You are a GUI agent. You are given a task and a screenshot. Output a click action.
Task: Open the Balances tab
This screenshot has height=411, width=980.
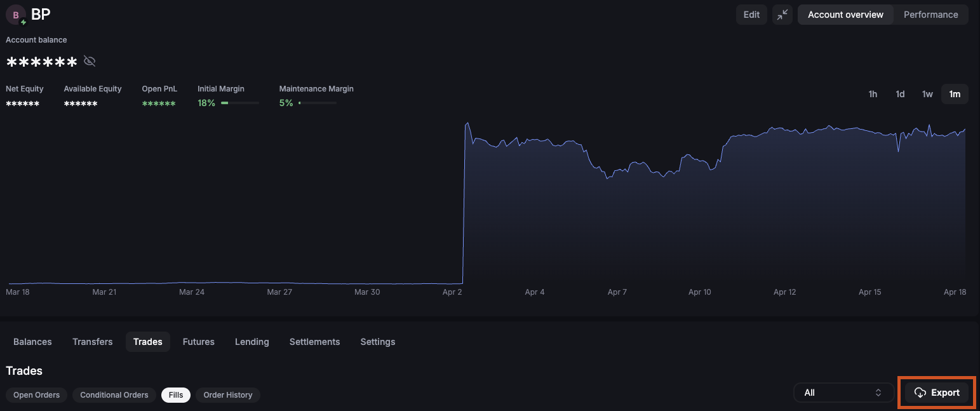(32, 342)
